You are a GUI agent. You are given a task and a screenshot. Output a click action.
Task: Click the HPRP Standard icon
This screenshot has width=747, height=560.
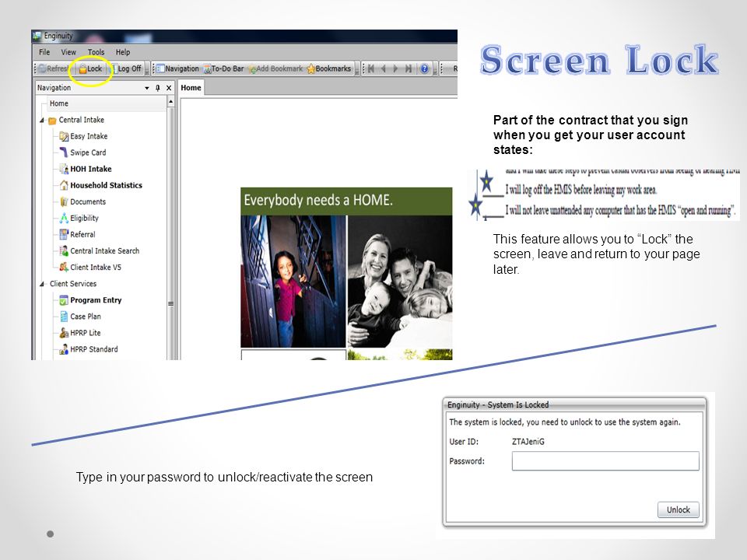64,349
